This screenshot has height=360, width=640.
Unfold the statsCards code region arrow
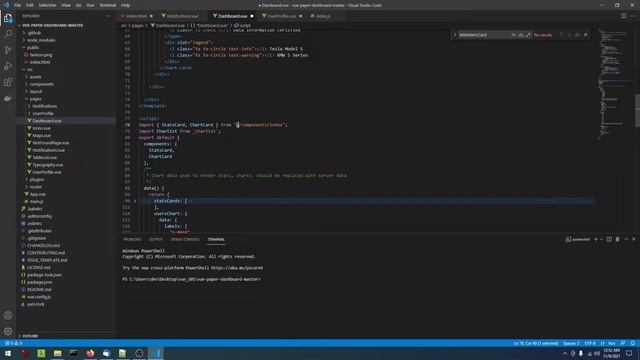click(136, 201)
